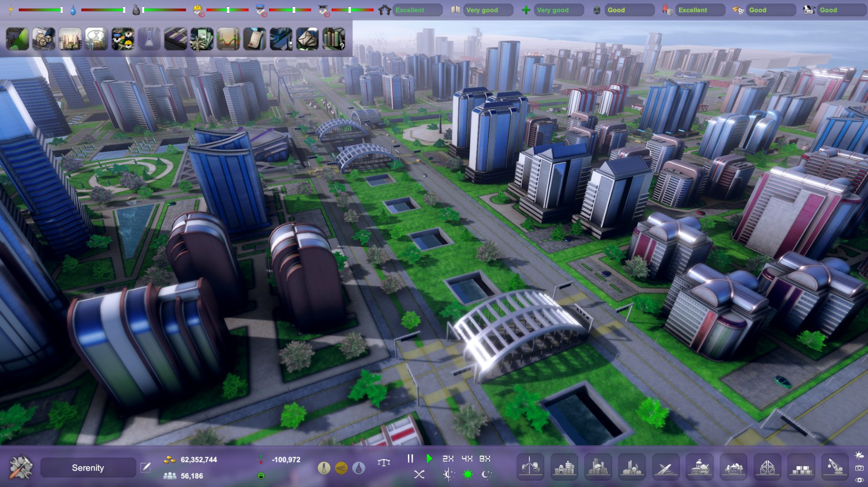Screen dimensions: 868x487
Task: Select the parks gazebo build category
Action: point(734,467)
